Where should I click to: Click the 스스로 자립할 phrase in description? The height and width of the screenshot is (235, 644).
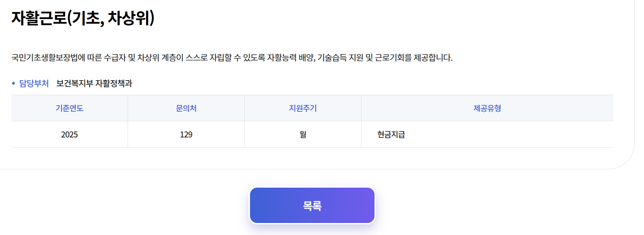[209, 58]
